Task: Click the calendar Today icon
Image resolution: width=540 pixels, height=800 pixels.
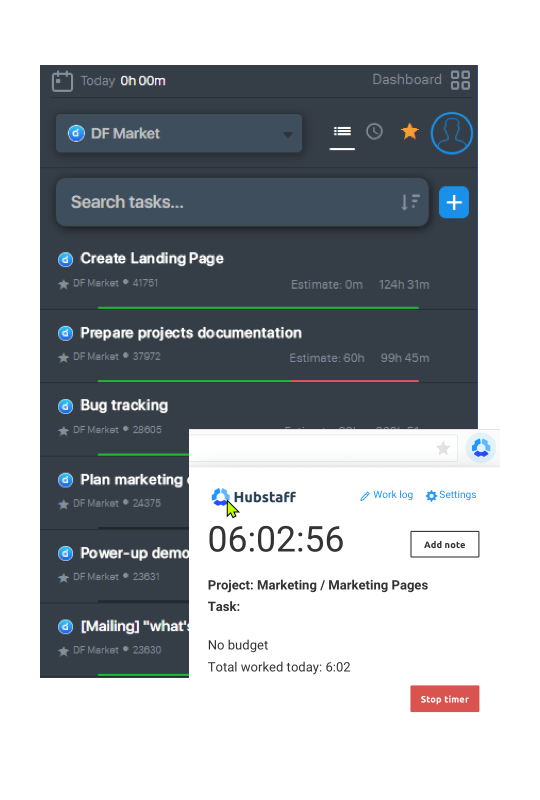Action: pos(62,81)
